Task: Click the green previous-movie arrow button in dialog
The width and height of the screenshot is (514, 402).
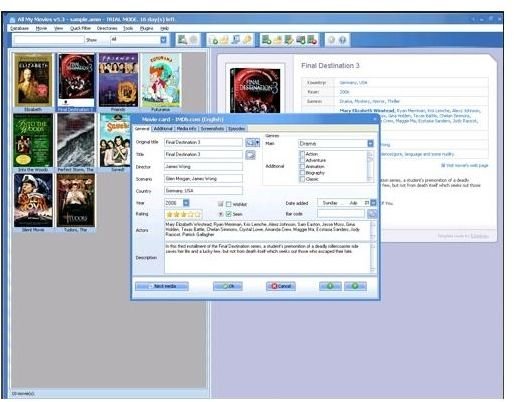Action: coord(330,286)
